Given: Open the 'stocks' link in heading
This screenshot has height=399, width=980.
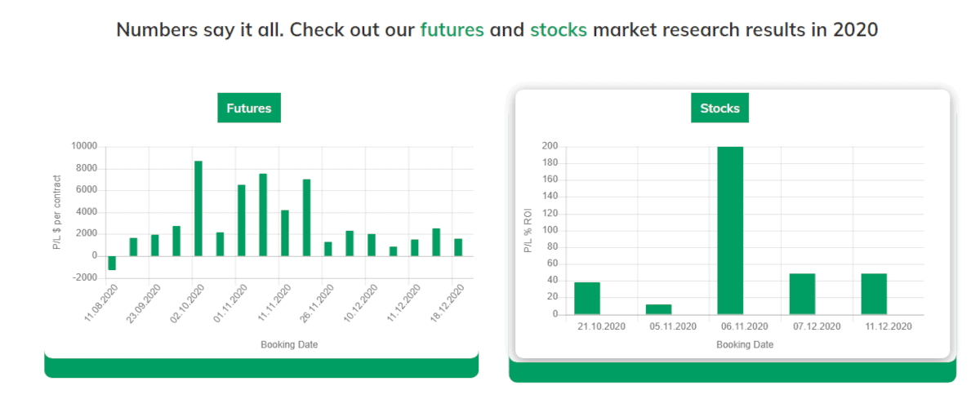Looking at the screenshot, I should 559,30.
